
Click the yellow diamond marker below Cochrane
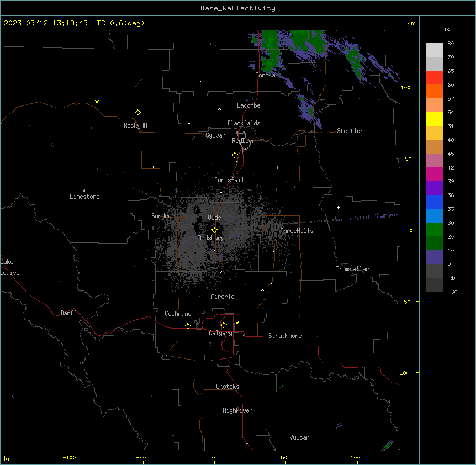188,326
